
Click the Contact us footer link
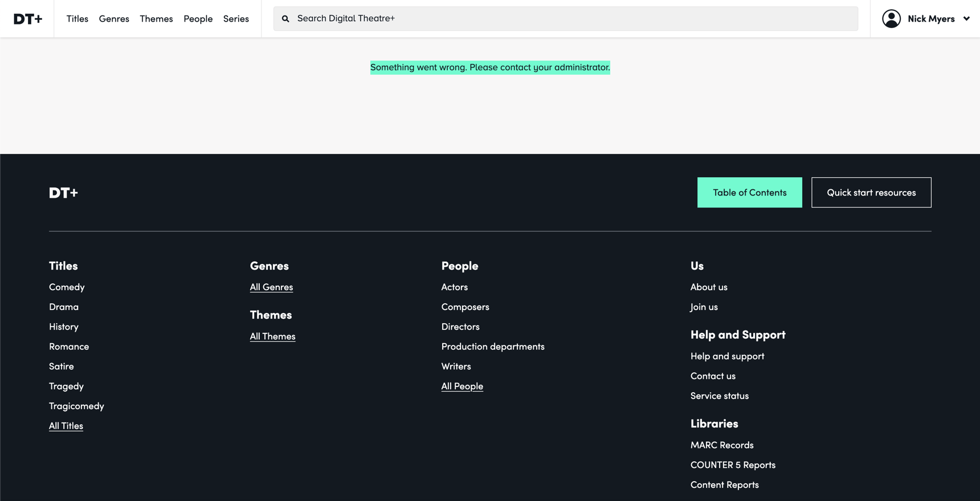pyautogui.click(x=712, y=376)
